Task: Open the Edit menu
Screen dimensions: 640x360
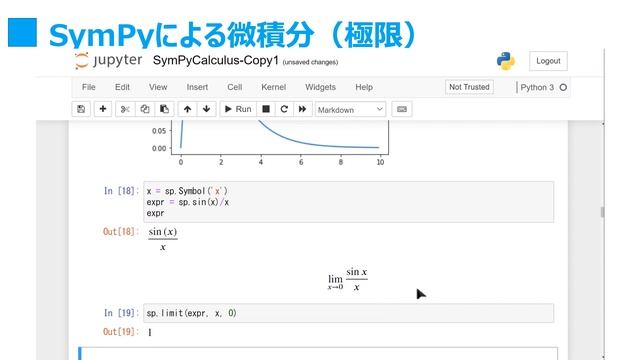Action: tap(122, 87)
